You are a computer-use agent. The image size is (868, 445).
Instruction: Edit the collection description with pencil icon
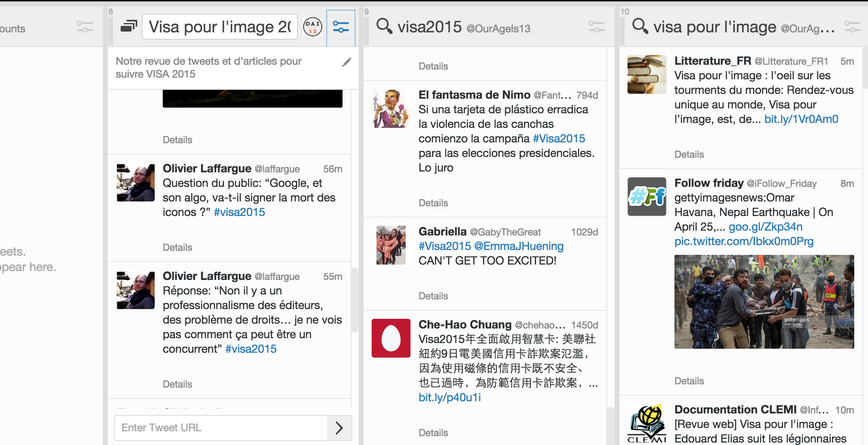tap(347, 62)
